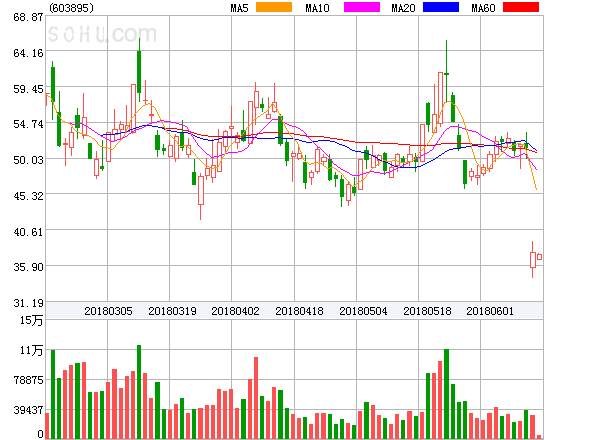Viewport: 600px width, 440px height.
Task: Click the blue MA20 legend swatch
Action: click(441, 7)
